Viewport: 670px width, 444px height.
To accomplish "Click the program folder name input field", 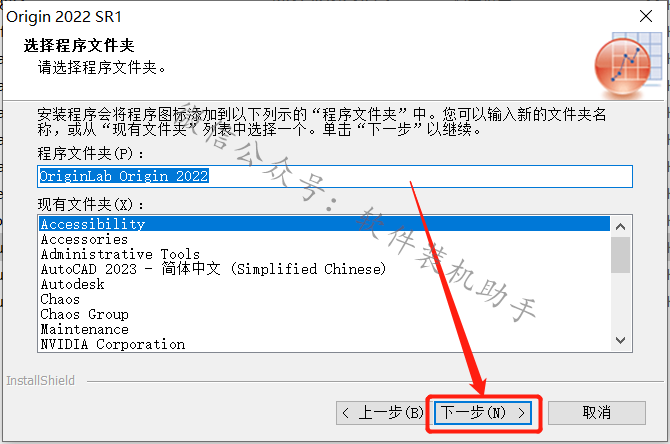I will tap(335, 176).
